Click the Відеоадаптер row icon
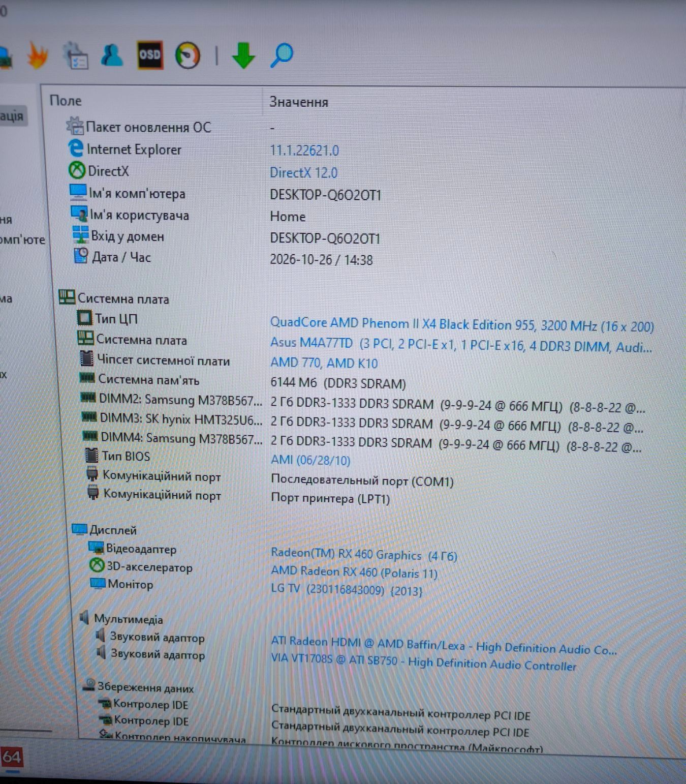This screenshot has width=686, height=784. tap(96, 548)
